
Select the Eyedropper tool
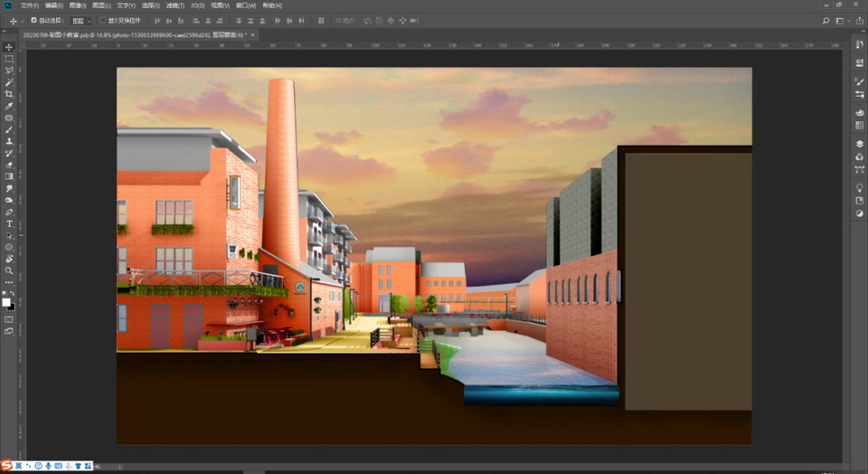point(9,106)
